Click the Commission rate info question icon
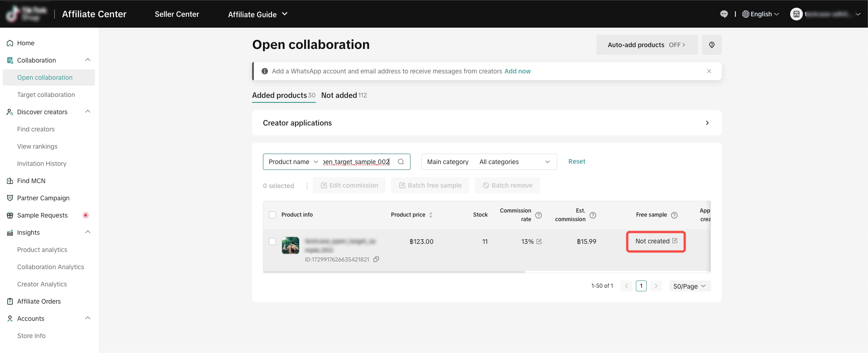868x353 pixels. (x=539, y=215)
